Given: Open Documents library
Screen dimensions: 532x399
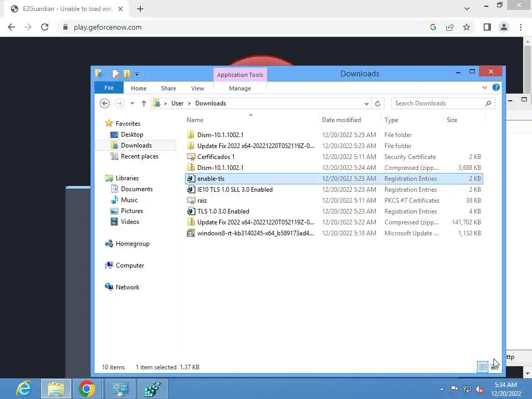Looking at the screenshot, I should pos(137,189).
